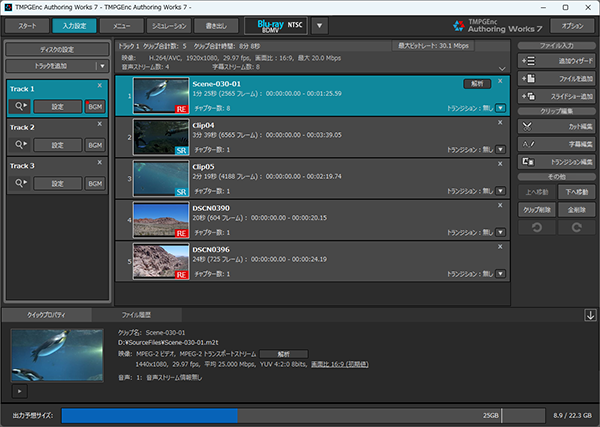Screen dimensions: 600x427
Task: Switch to Quick Properties (クイックプロパティ) tab
Action: pyautogui.click(x=46, y=315)
